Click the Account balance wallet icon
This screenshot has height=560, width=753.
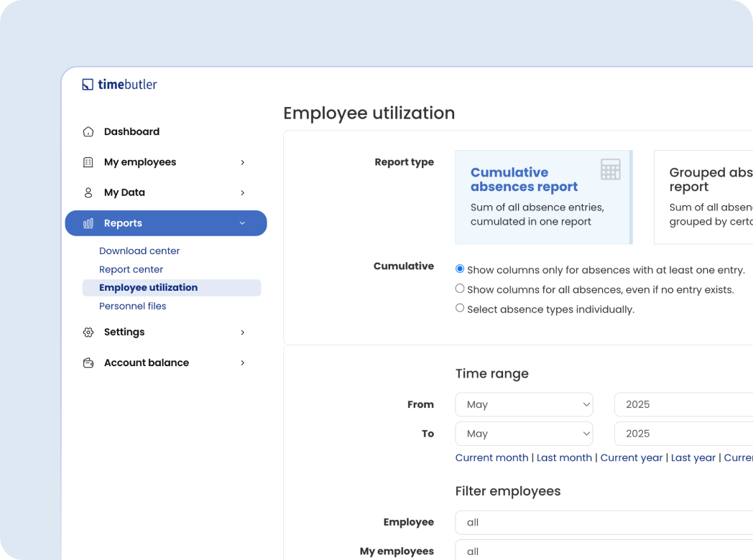point(88,363)
